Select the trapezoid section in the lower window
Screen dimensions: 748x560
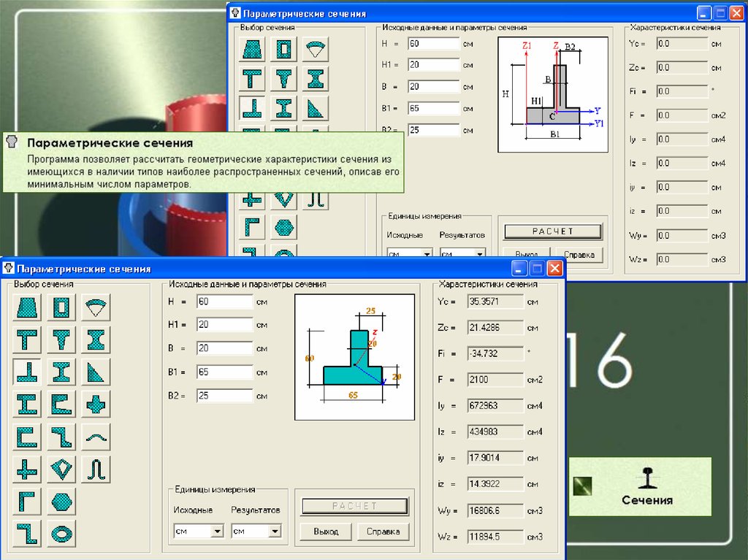tap(27, 308)
